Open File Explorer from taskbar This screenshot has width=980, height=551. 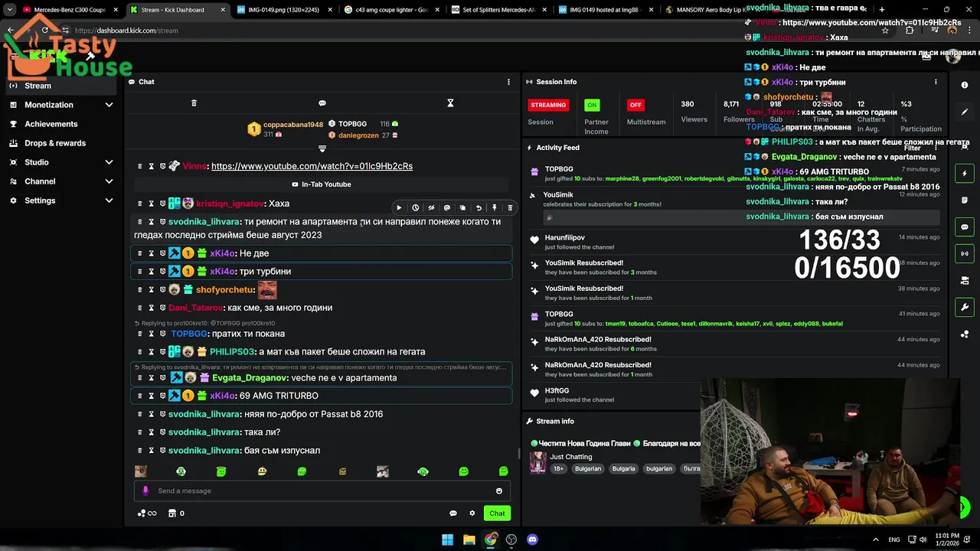469,540
